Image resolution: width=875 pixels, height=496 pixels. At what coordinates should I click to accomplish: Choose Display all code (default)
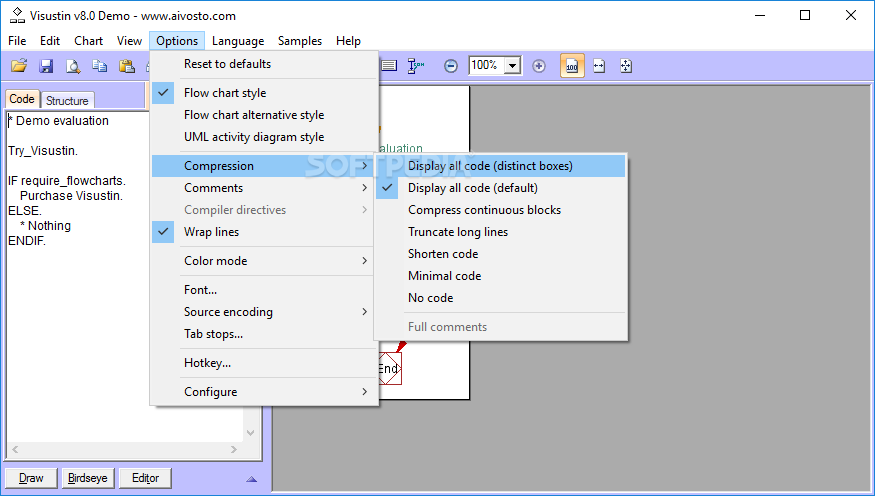501,188
